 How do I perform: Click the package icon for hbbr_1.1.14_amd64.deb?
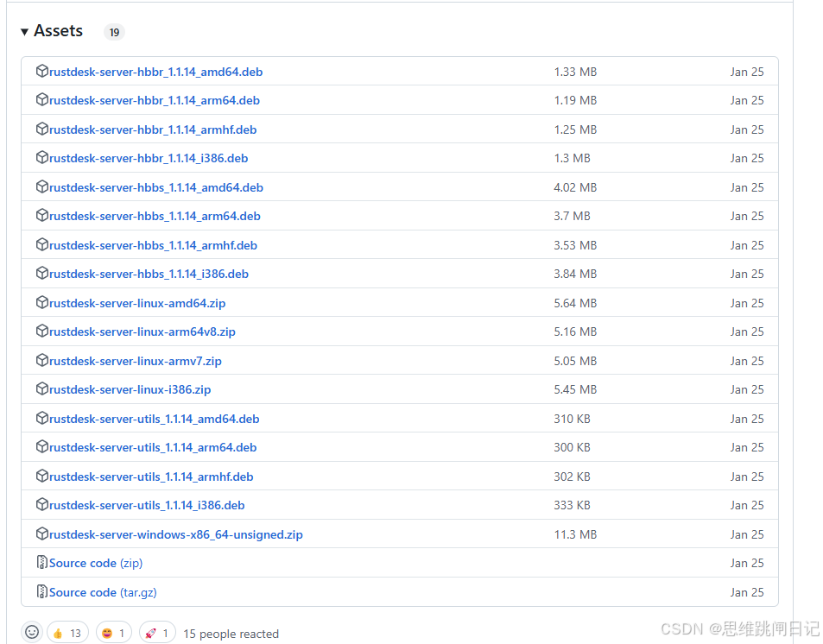42,71
